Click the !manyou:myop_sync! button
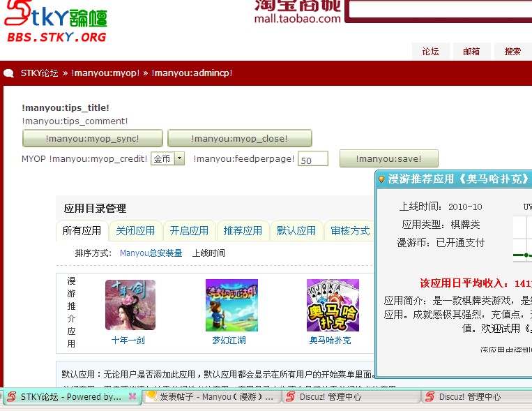The image size is (532, 411). pyautogui.click(x=92, y=138)
